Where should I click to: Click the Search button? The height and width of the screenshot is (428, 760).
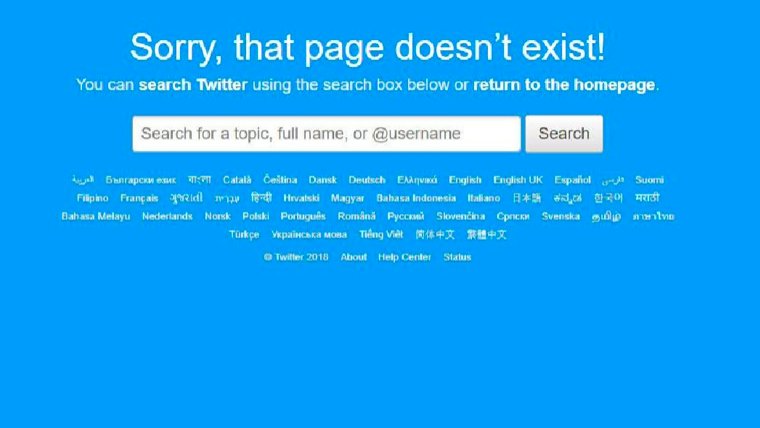click(564, 134)
